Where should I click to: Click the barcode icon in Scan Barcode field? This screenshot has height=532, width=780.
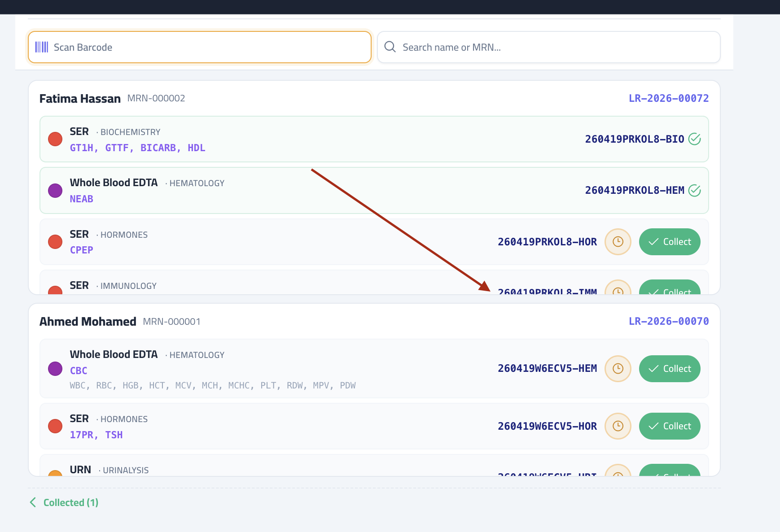(42, 47)
